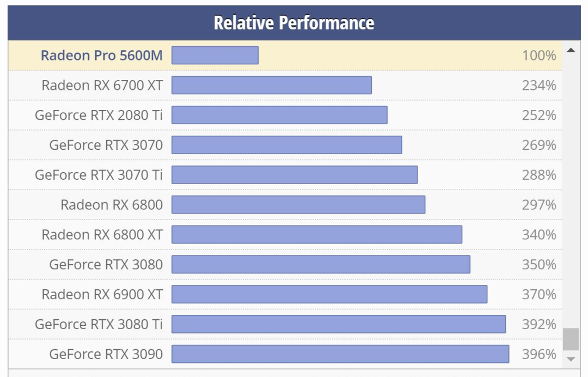The height and width of the screenshot is (377, 588).
Task: Click the scrollbar down arrow
Action: [x=571, y=359]
